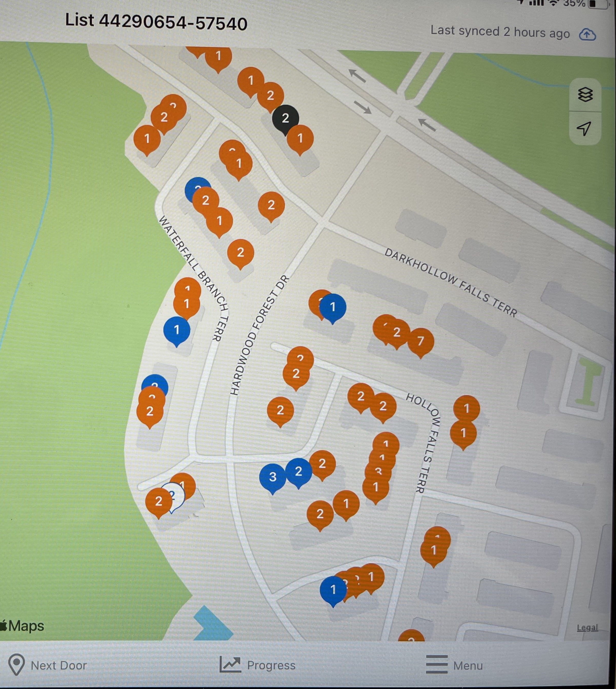Image resolution: width=616 pixels, height=689 pixels.
Task: Tap the Darkhollow Falls Terr street label
Action: [451, 283]
